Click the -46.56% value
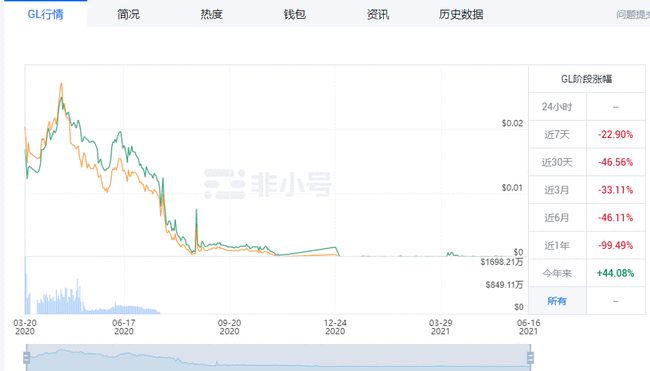650x371 pixels. click(615, 162)
